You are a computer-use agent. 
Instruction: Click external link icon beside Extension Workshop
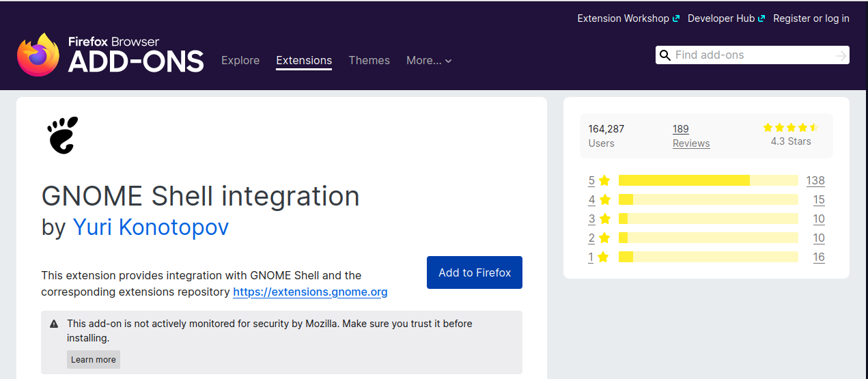point(676,19)
